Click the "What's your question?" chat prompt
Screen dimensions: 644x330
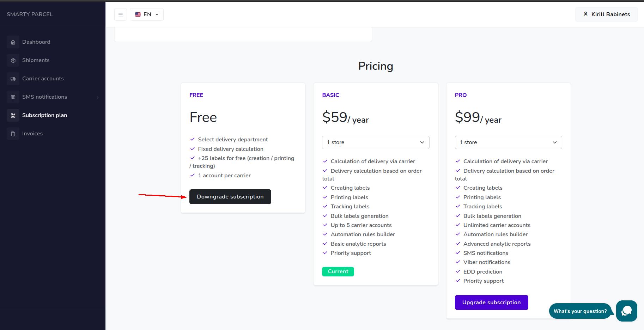[x=580, y=311]
